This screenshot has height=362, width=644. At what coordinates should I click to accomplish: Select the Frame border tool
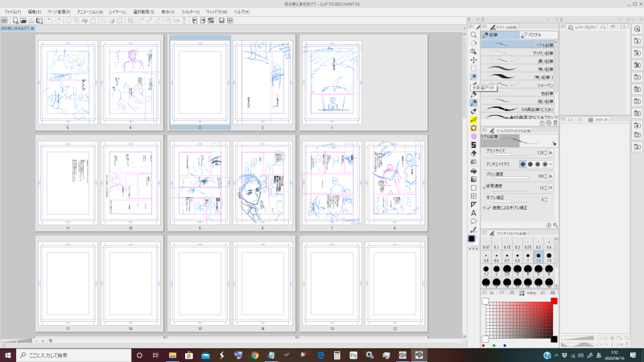[x=473, y=195]
